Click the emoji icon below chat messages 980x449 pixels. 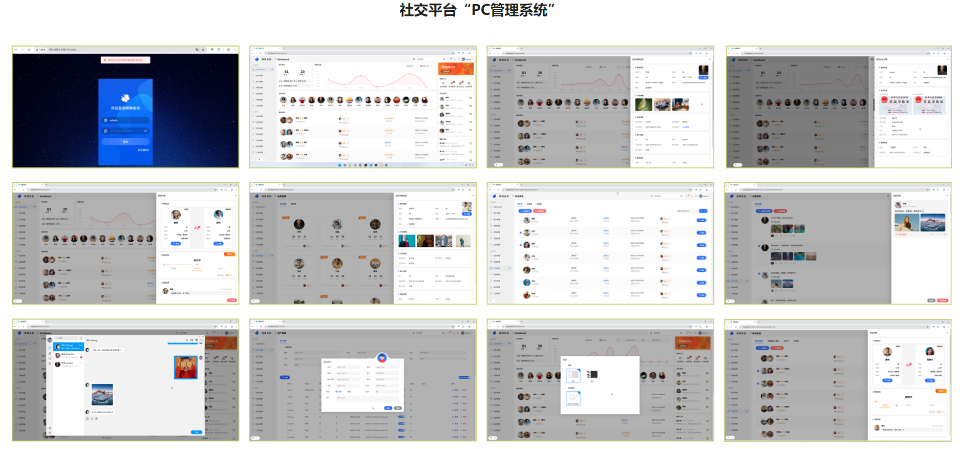coord(88,419)
